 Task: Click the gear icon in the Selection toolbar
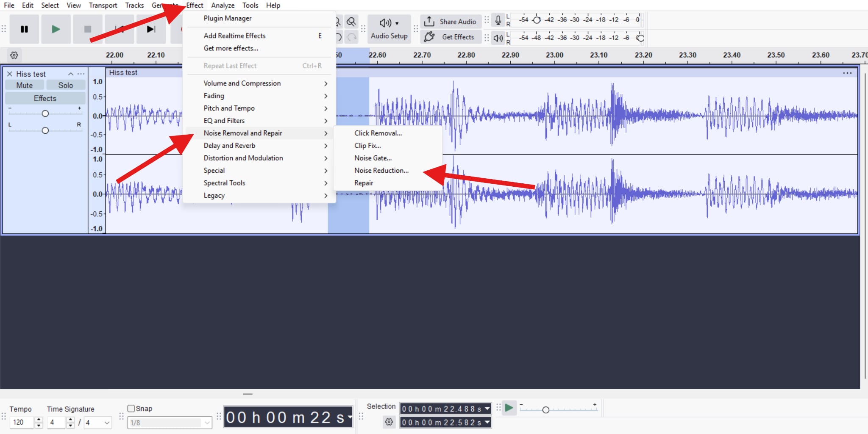pyautogui.click(x=389, y=422)
